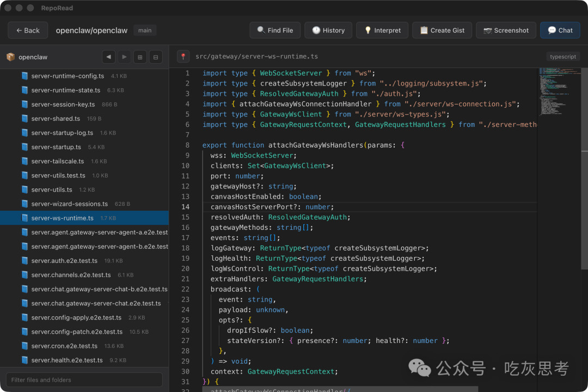588x392 pixels.
Task: Select the highlighted server-ws-runtime.ts row
Action: point(84,218)
